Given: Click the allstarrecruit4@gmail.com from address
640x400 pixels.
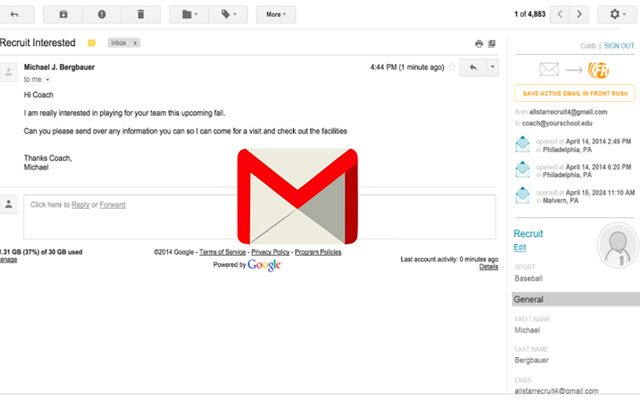Looking at the screenshot, I should point(568,112).
